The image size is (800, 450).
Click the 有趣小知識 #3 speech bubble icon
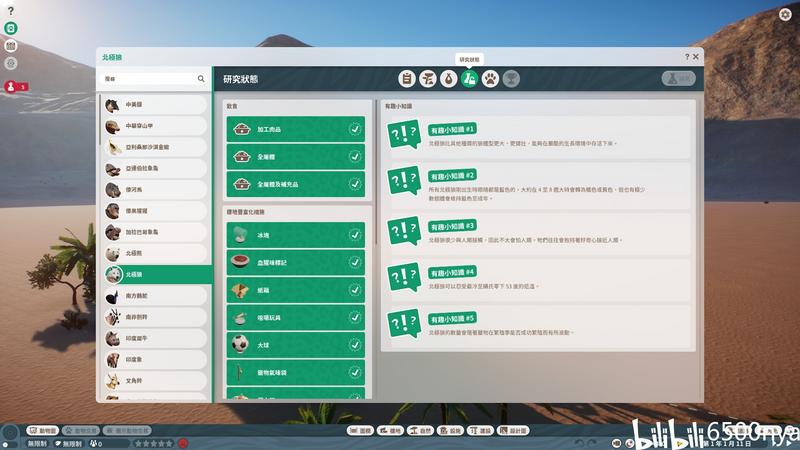point(404,231)
